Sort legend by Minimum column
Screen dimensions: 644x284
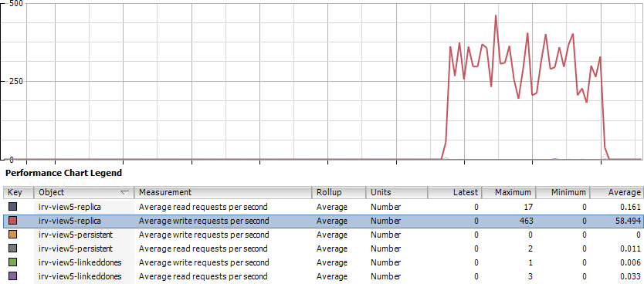coord(563,192)
